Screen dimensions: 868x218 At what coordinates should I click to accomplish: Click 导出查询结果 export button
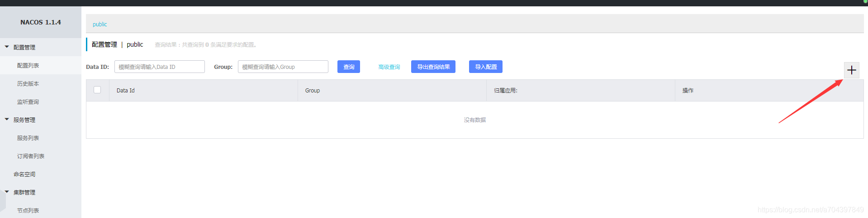(x=433, y=67)
